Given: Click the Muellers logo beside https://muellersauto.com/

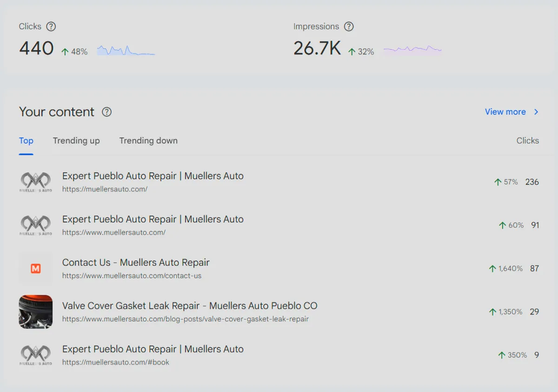Looking at the screenshot, I should (36, 182).
